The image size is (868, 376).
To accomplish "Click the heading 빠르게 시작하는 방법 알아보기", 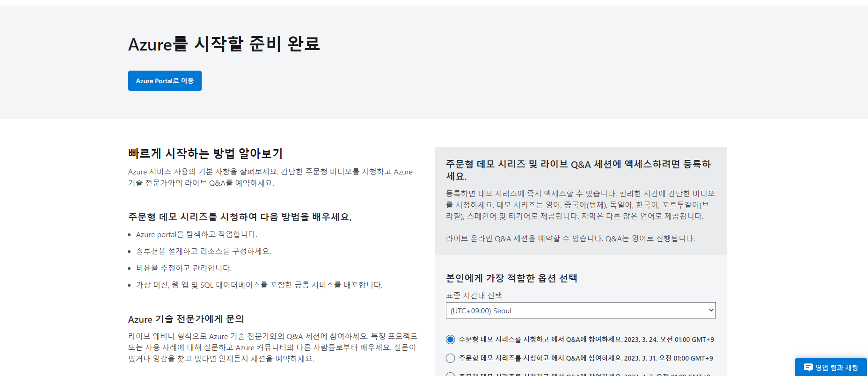I will coord(205,153).
